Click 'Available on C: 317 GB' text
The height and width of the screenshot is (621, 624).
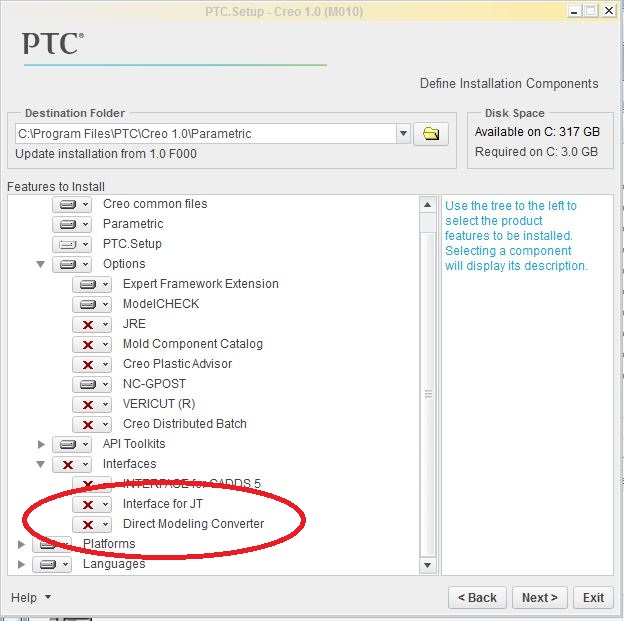(537, 132)
